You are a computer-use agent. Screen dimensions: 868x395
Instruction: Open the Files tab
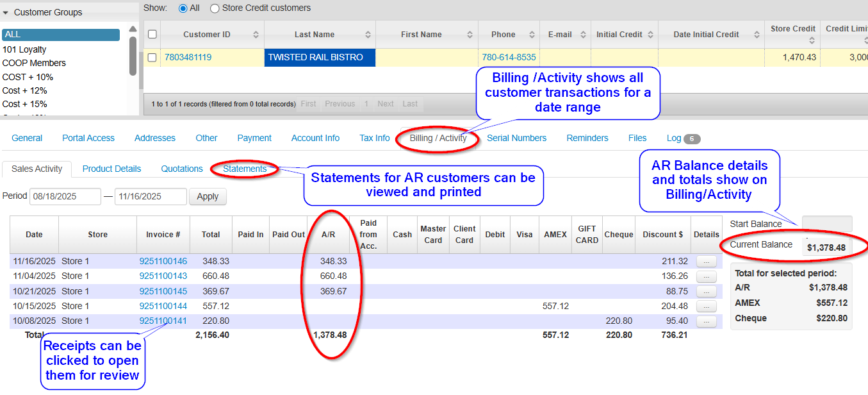(637, 138)
